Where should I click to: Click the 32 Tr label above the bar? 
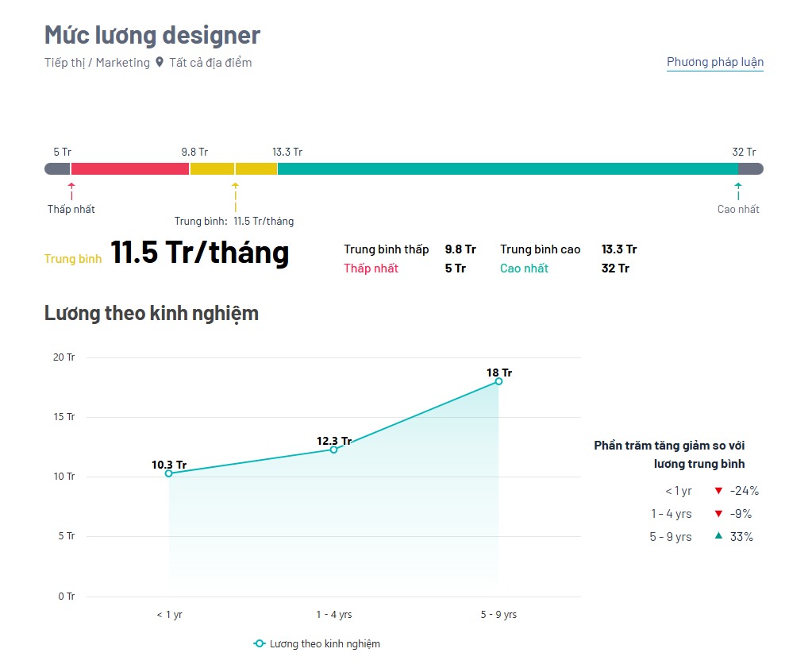click(x=744, y=152)
